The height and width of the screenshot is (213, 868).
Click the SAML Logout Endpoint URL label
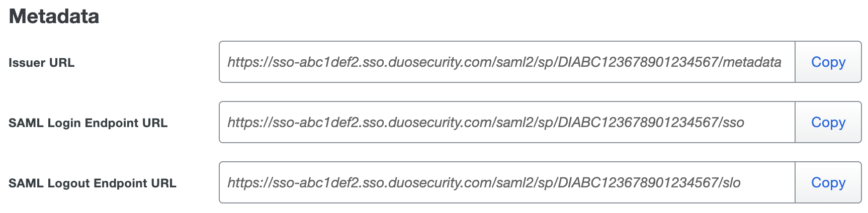(x=92, y=183)
